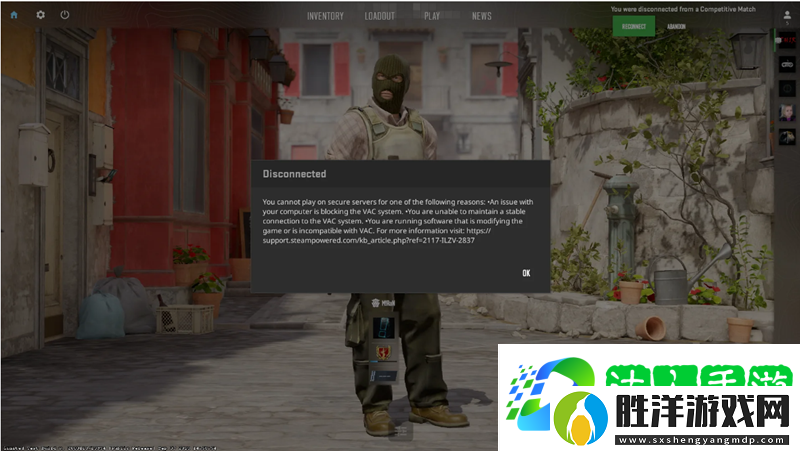Screen dimensions: 800x451
Task: Open the Play tab
Action: (x=432, y=16)
